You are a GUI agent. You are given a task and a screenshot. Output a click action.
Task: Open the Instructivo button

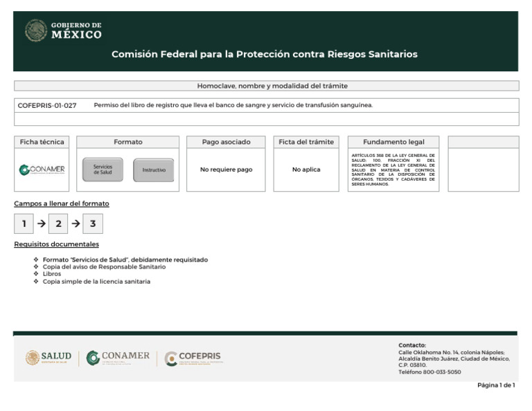(154, 170)
